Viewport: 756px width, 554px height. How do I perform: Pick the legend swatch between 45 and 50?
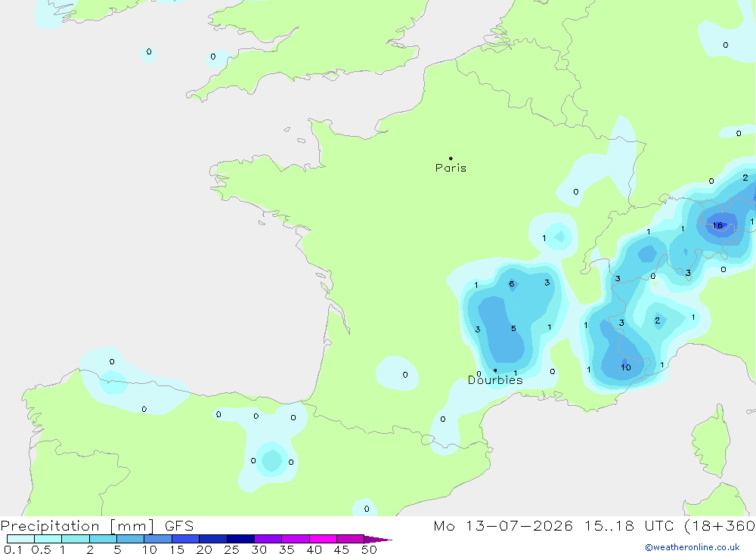[351, 539]
